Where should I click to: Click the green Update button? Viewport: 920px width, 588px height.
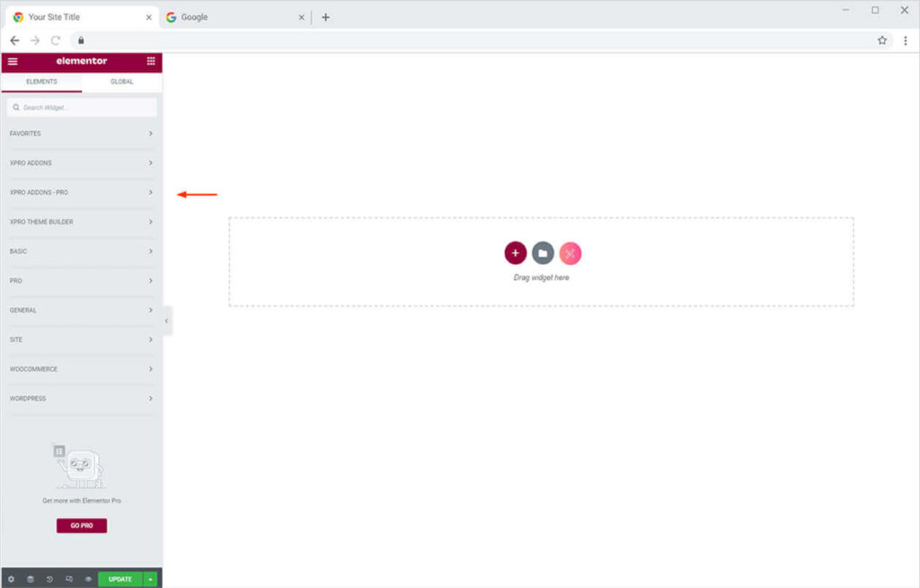pos(120,579)
